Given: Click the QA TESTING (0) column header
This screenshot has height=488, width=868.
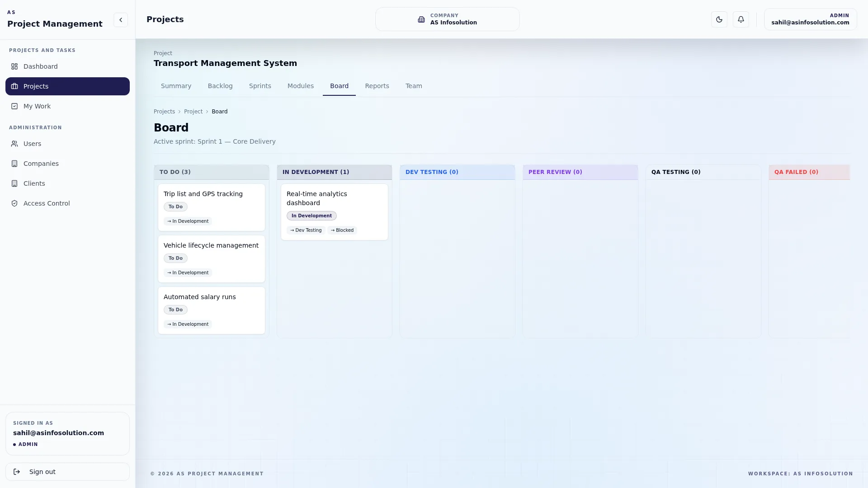Looking at the screenshot, I should pos(703,172).
